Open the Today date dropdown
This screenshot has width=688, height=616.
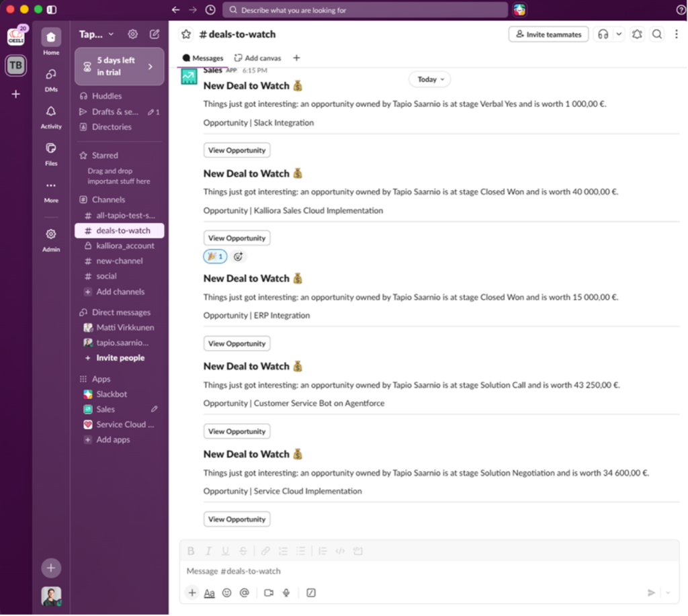430,79
